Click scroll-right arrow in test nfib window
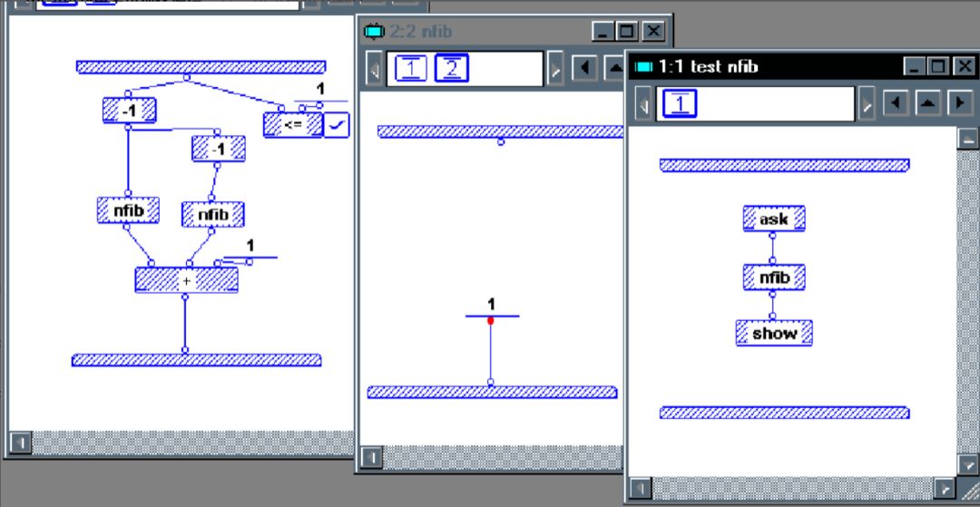980x507 pixels. point(945,488)
